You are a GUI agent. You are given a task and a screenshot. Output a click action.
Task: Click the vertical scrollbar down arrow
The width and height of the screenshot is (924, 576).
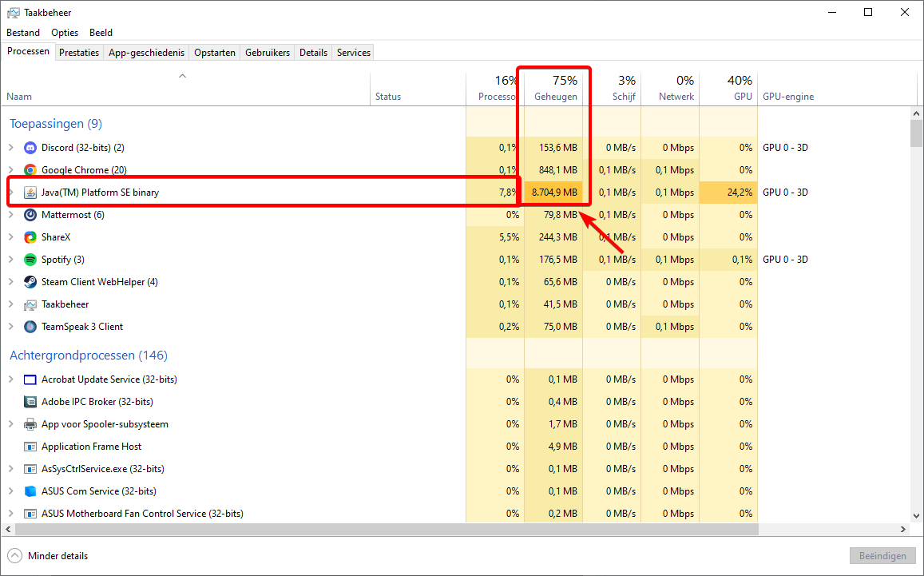(916, 515)
